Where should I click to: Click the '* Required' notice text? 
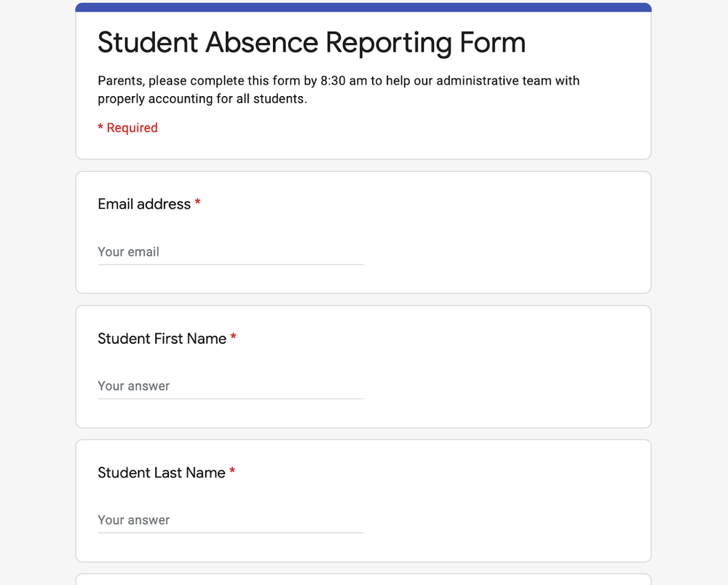[x=127, y=127]
